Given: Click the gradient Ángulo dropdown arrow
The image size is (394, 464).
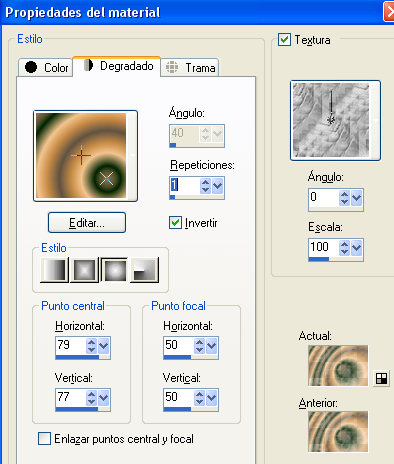Looking at the screenshot, I should 217,134.
